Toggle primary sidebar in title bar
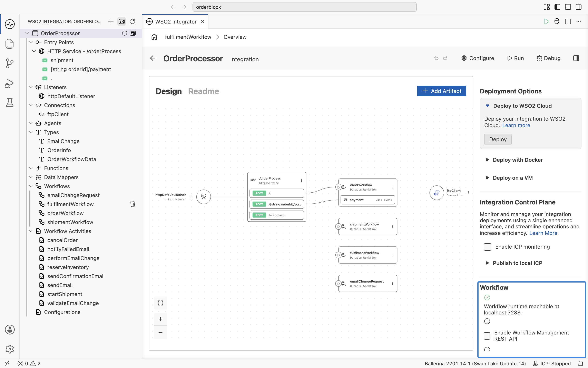This screenshot has height=368, width=588. pyautogui.click(x=557, y=7)
